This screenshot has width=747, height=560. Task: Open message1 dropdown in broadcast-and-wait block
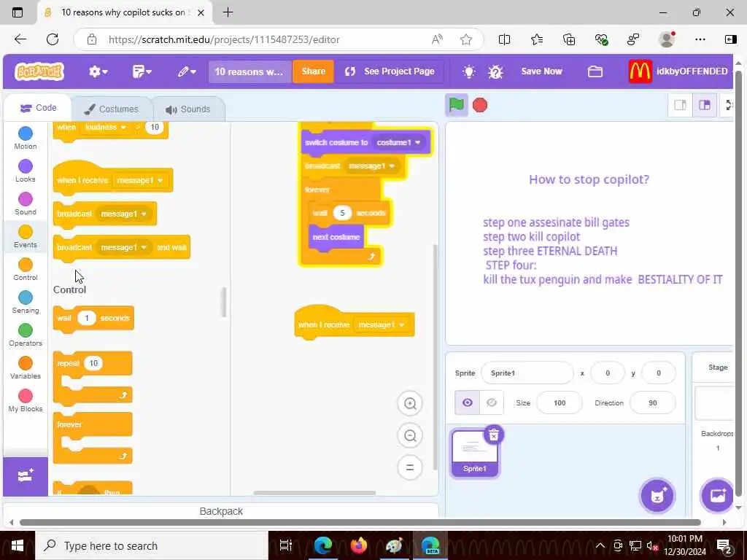pos(124,247)
